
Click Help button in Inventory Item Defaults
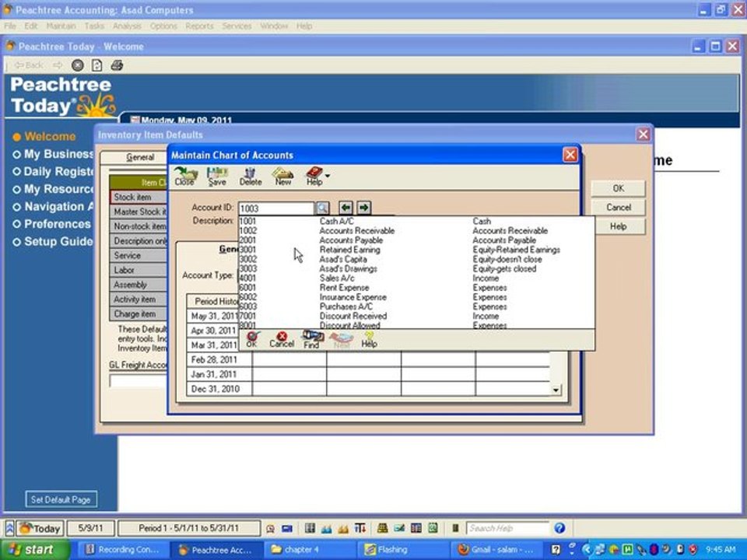pos(618,226)
